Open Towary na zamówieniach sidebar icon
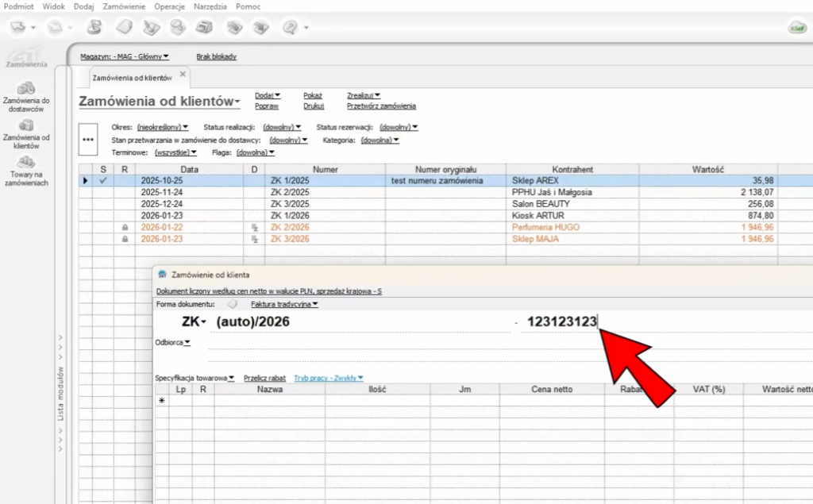 pos(26,161)
